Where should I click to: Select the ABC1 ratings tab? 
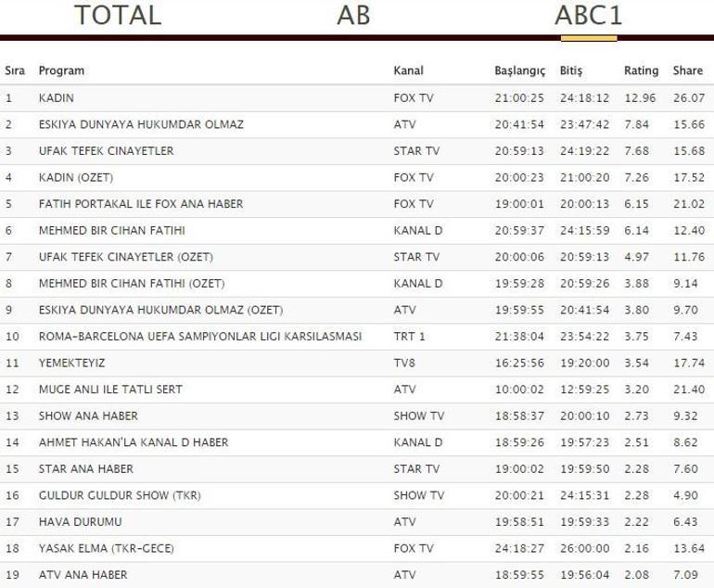click(588, 15)
